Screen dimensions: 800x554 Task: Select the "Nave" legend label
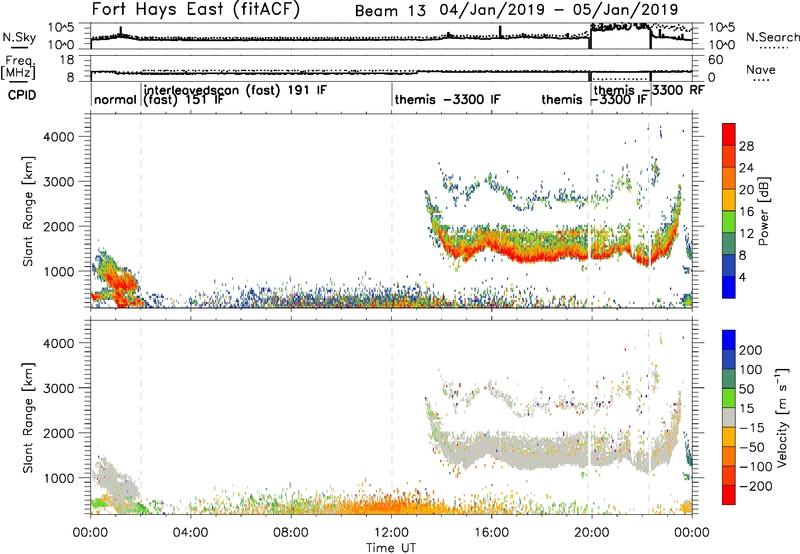761,70
